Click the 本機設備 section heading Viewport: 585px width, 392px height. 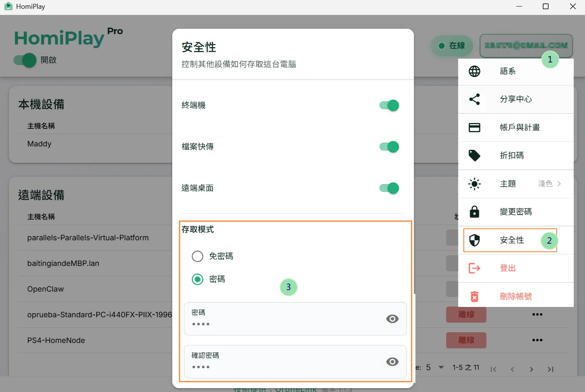click(x=41, y=105)
